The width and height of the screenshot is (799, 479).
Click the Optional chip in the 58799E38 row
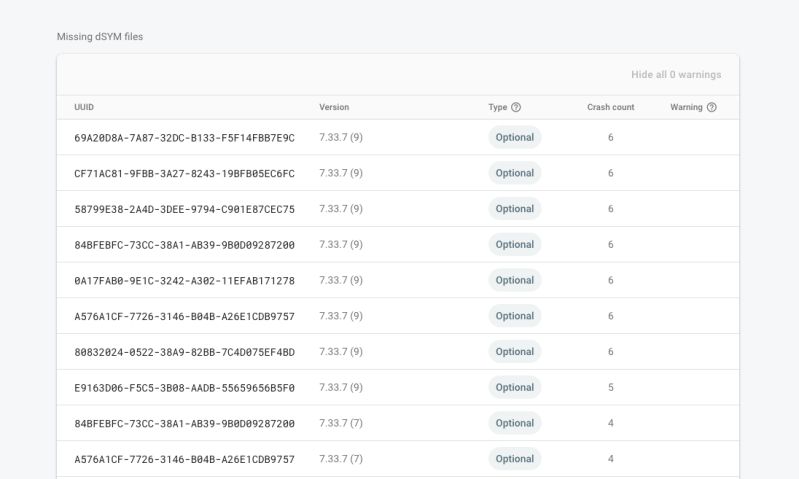pos(515,209)
